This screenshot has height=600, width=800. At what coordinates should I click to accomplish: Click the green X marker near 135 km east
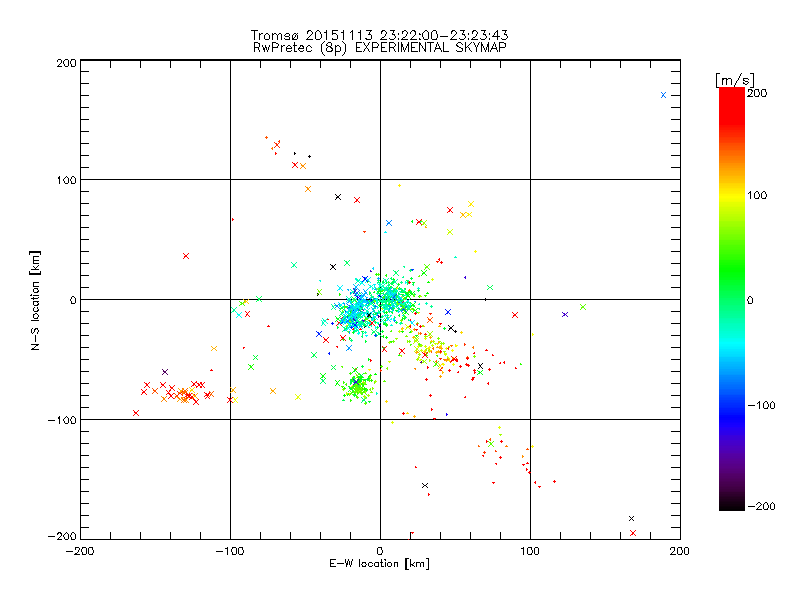583,307
